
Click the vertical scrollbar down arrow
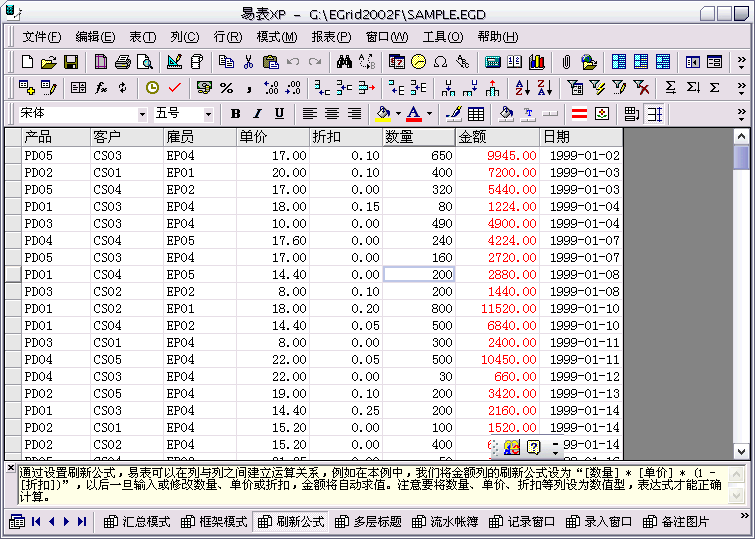tap(742, 452)
